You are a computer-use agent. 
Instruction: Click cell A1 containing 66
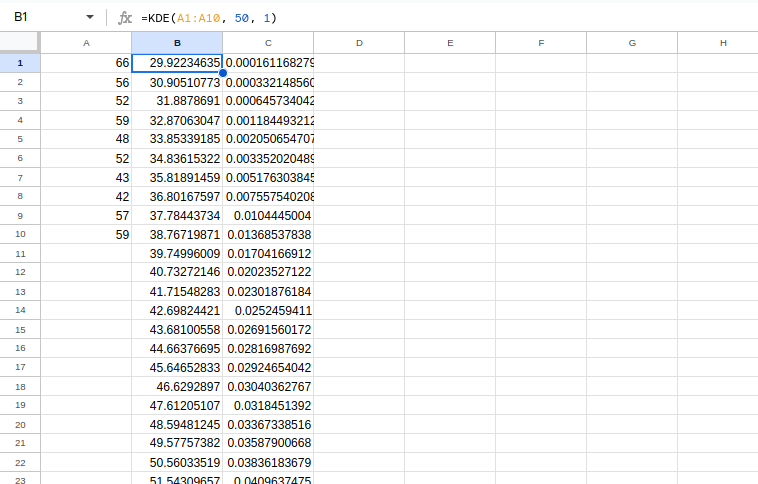86,63
